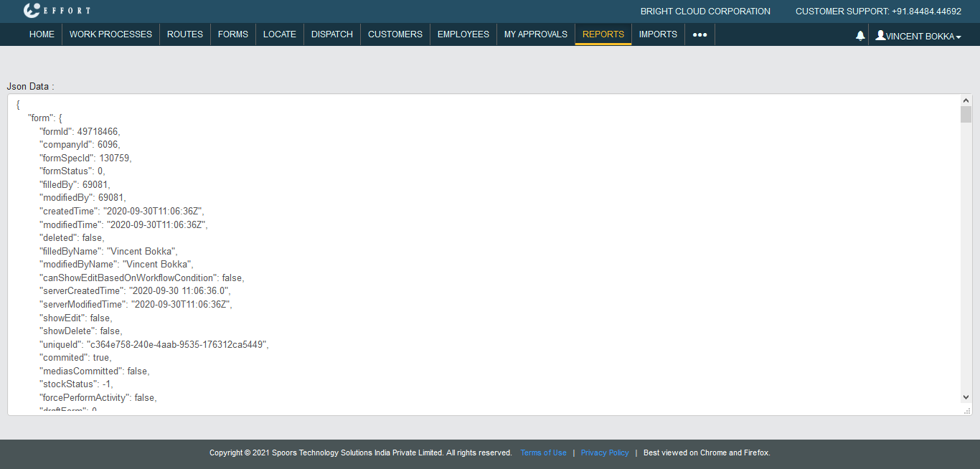Click the notification bell icon
Screen dimensions: 980x469
860,35
